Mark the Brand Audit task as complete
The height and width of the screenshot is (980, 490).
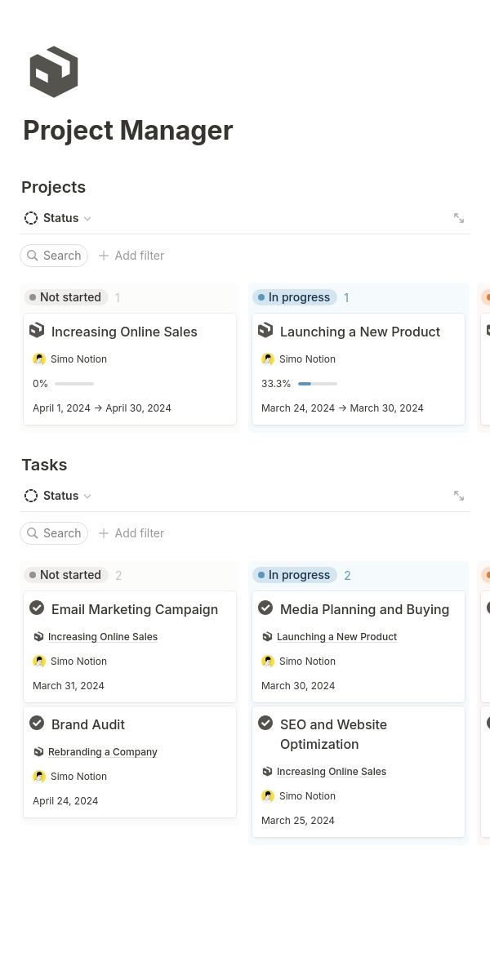coord(37,724)
